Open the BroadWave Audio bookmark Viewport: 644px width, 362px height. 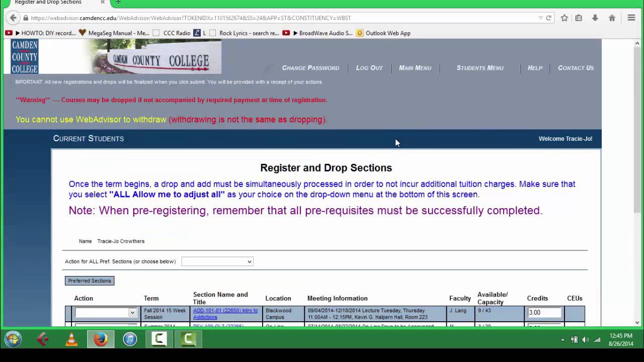coord(317,33)
